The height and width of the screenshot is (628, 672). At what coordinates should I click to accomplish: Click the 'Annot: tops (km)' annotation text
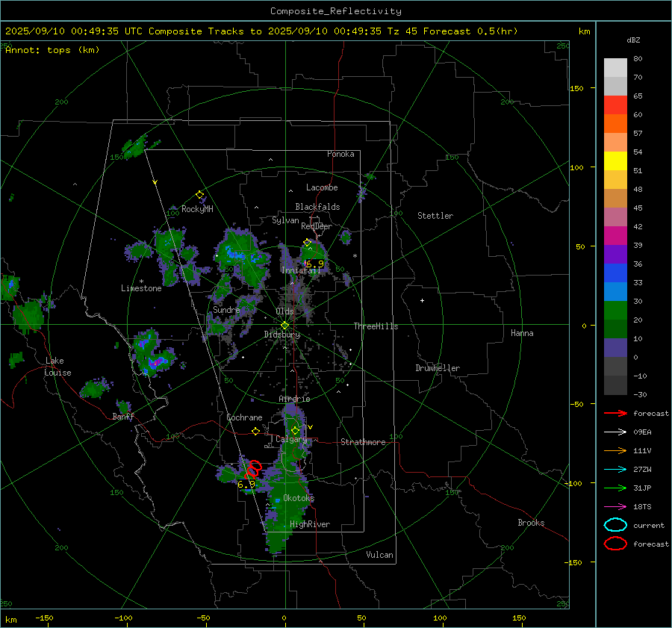[52, 50]
